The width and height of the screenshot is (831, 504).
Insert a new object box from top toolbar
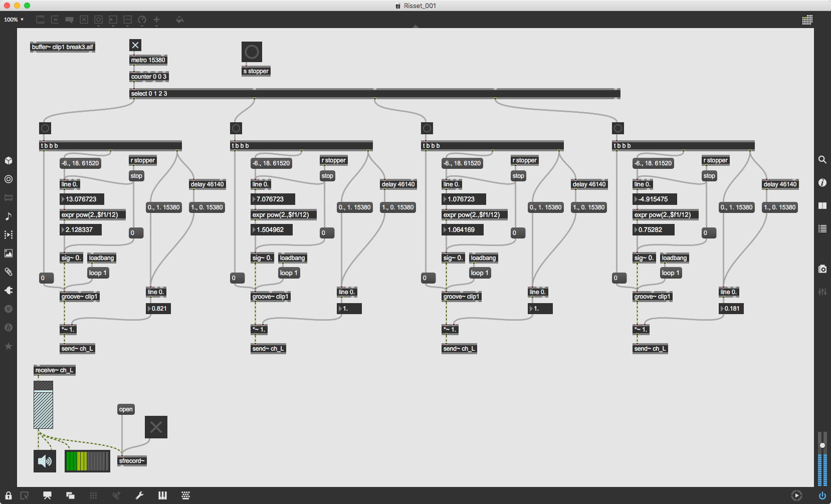pyautogui.click(x=41, y=20)
